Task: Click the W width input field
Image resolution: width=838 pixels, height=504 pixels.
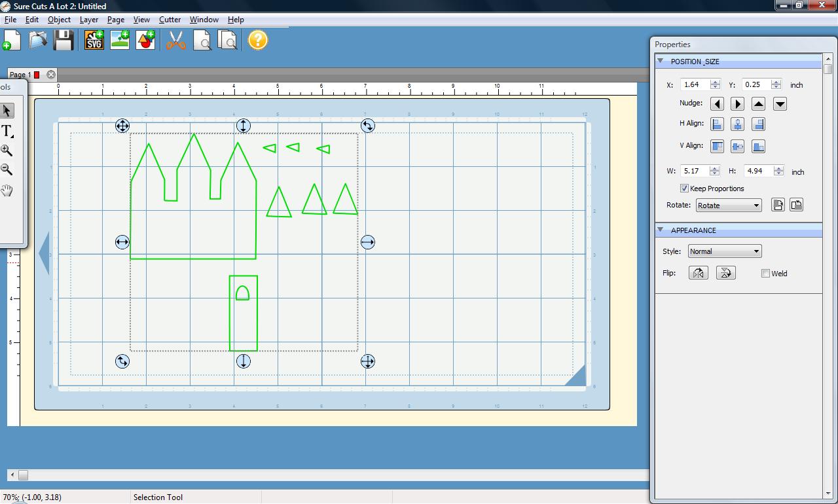Action: (x=694, y=171)
